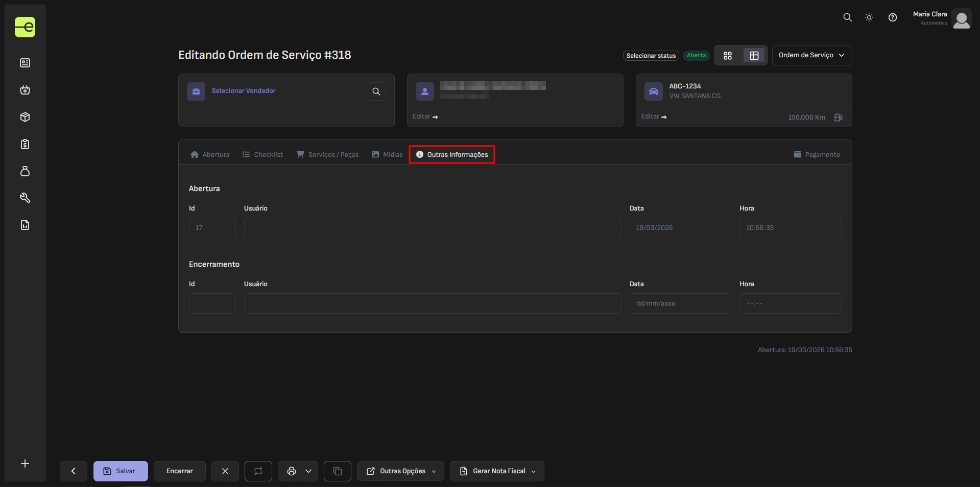The image size is (980, 487).
Task: Click the package box sidebar icon
Action: pos(25,117)
